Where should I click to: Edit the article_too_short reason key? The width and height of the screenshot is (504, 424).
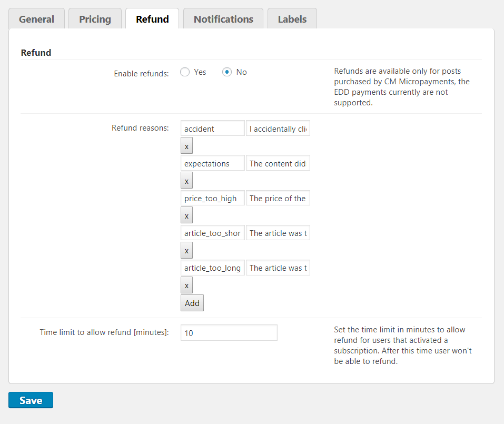pos(212,232)
